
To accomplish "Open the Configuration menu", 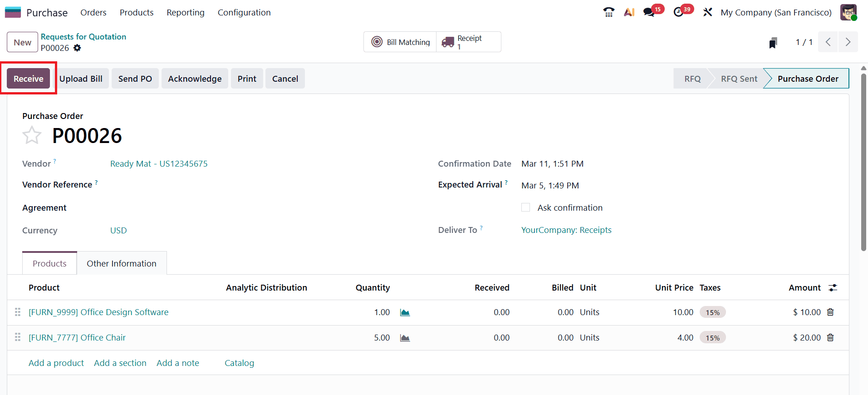I will [x=244, y=13].
